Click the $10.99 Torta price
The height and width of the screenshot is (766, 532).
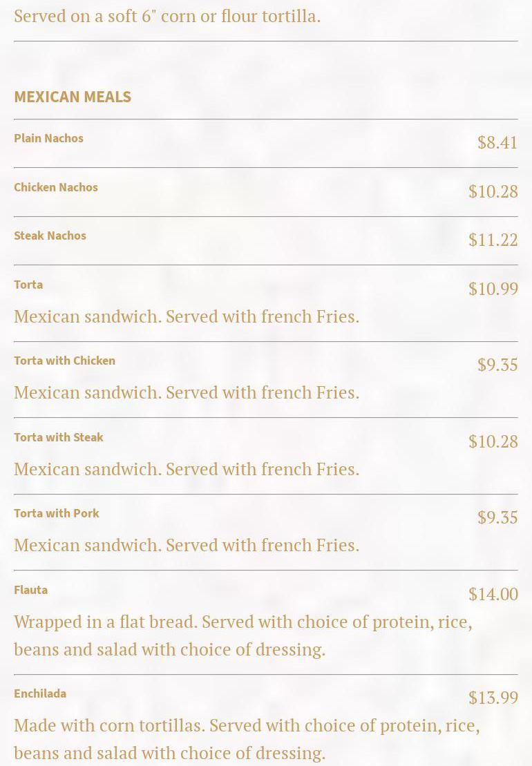pyautogui.click(x=493, y=289)
